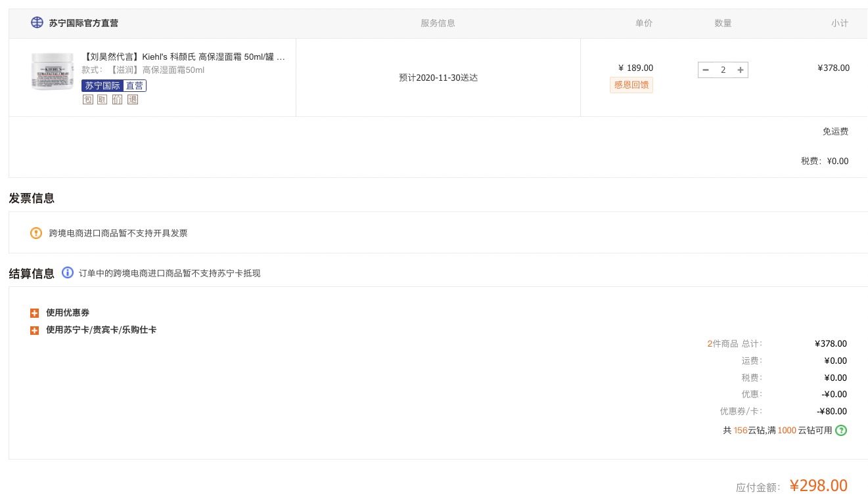Click the quantity input field showing 2
The image size is (868, 497).
click(x=723, y=70)
